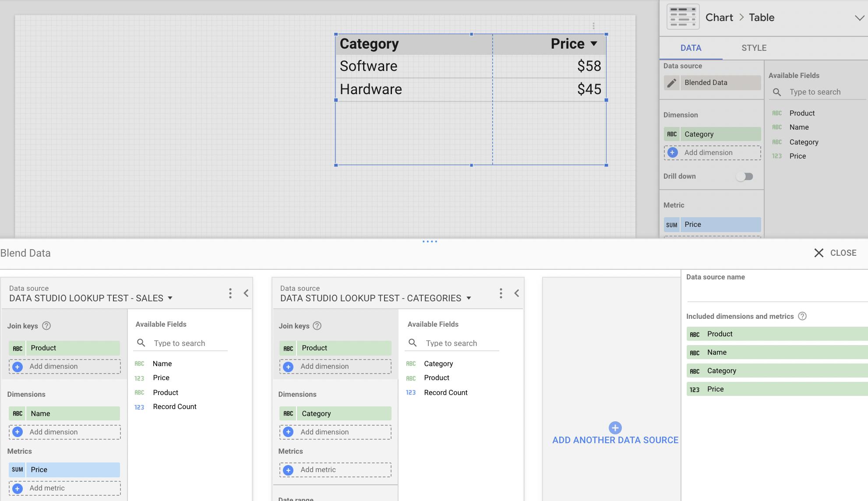The width and height of the screenshot is (868, 501).
Task: Click the Category column header in table
Action: pos(369,44)
